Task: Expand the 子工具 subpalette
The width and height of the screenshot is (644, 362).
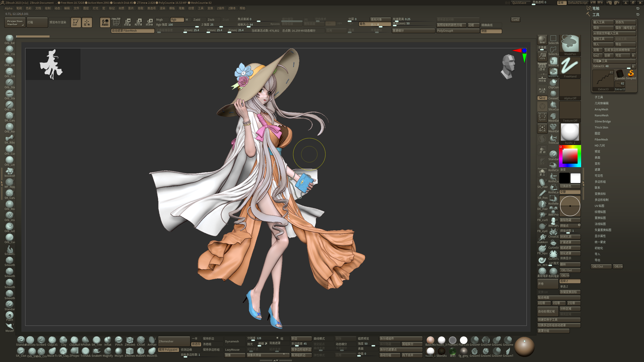Action: click(598, 97)
